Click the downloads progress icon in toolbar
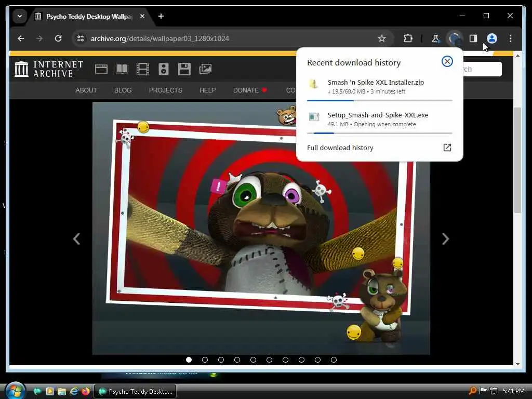Image resolution: width=532 pixels, height=399 pixels. tap(455, 38)
